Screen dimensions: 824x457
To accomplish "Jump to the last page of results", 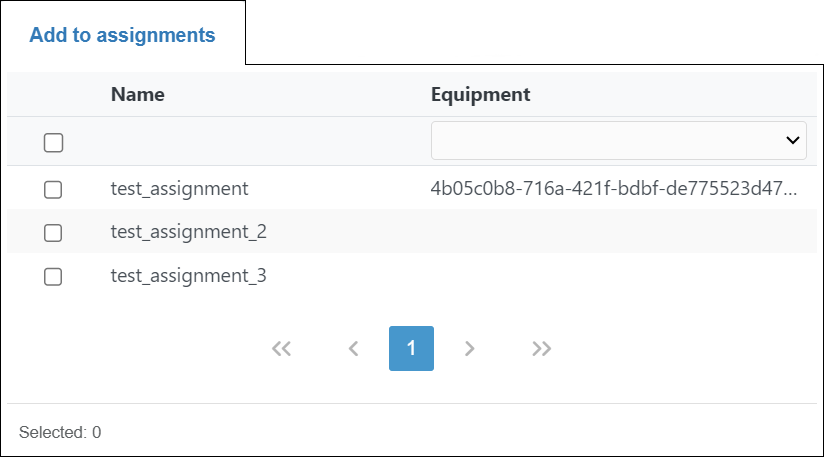I will 542,349.
